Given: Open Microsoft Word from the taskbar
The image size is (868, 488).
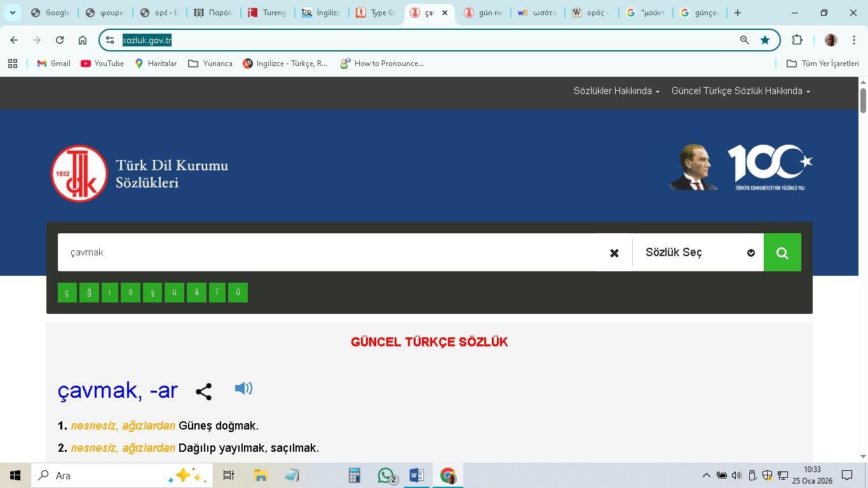Looking at the screenshot, I should (x=417, y=475).
